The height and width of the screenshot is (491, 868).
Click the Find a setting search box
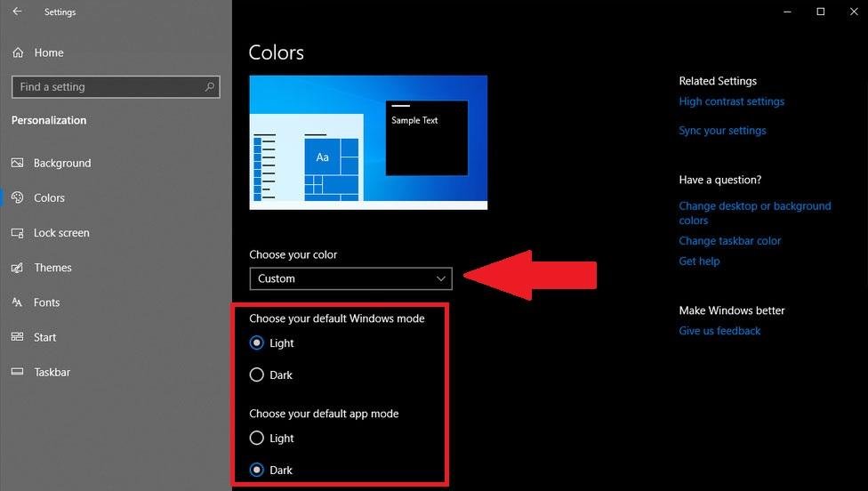coord(116,87)
